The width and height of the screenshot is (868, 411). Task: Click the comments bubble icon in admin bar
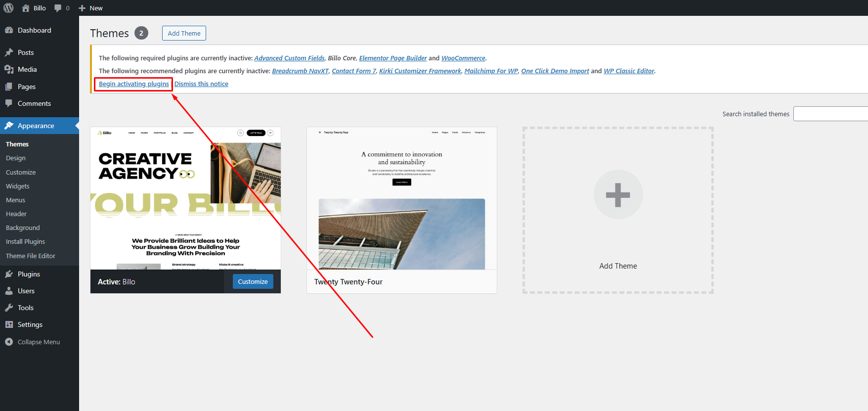click(58, 8)
